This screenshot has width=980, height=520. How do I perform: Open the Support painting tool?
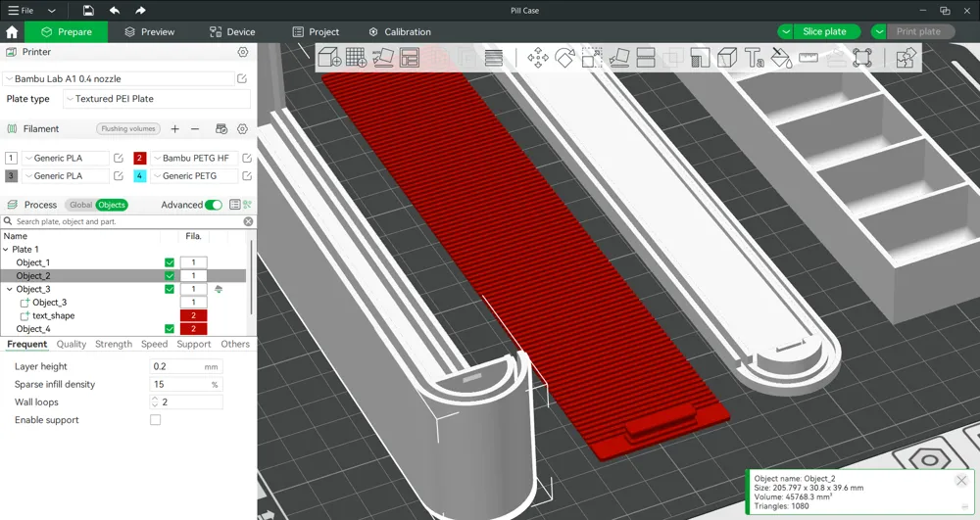click(700, 58)
